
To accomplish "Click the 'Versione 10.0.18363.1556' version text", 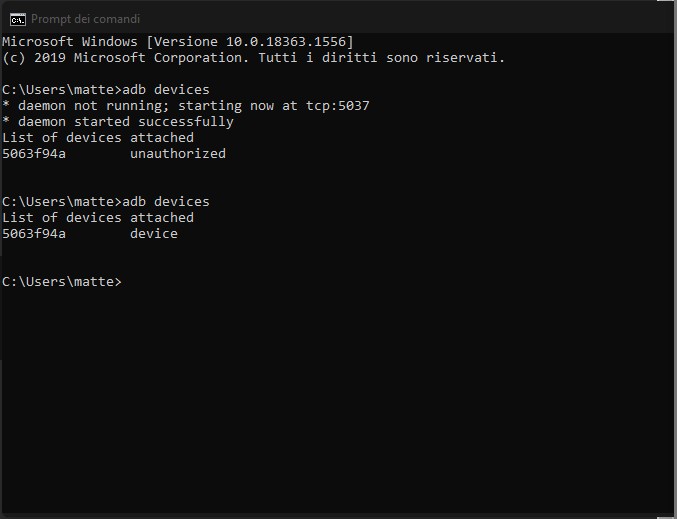I will click(250, 41).
